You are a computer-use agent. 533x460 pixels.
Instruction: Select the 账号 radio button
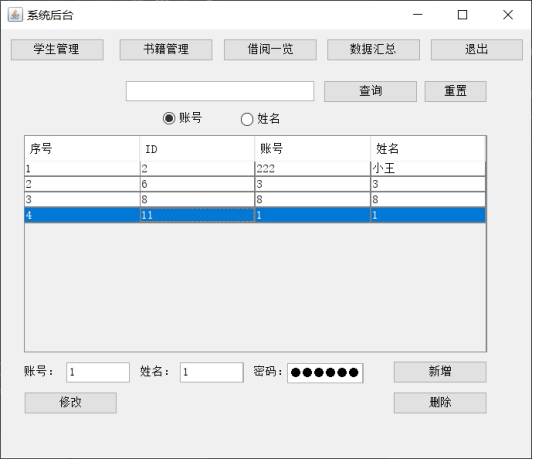[169, 118]
